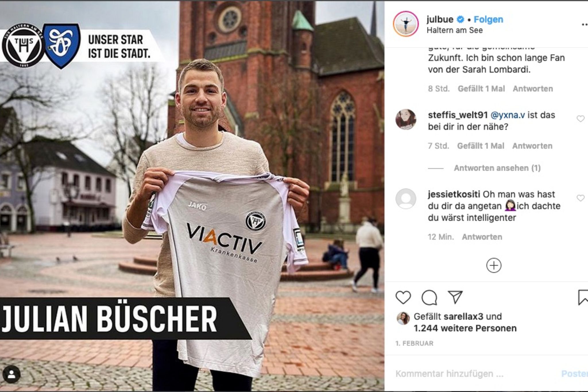This screenshot has width=588, height=392.
Task: Expand Antworten ansehen (1) replies
Action: pyautogui.click(x=497, y=168)
